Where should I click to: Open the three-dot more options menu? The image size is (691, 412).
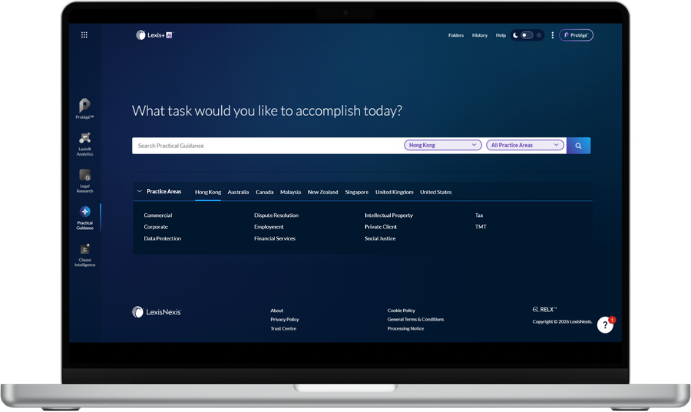(552, 35)
